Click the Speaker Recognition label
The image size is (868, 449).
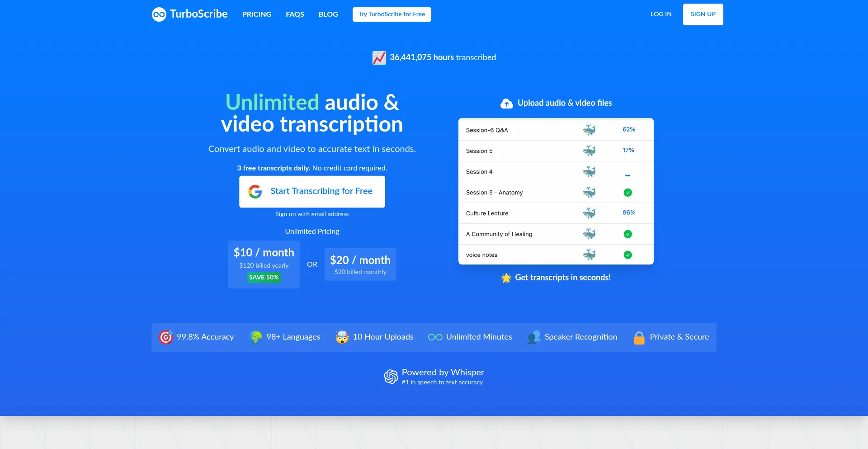click(580, 337)
